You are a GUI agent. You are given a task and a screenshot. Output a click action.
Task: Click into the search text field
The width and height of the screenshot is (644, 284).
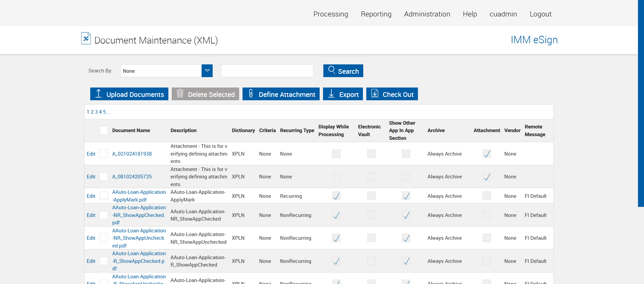tap(267, 71)
